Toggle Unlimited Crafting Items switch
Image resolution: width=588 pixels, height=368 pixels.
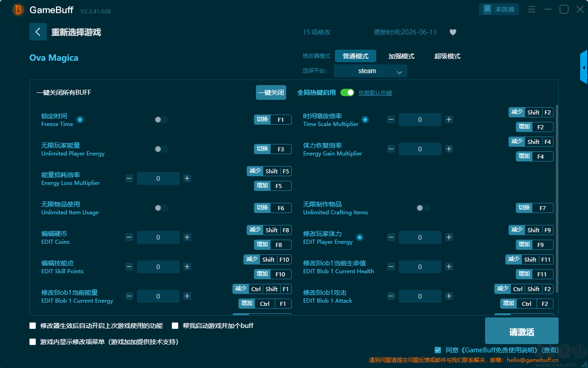coord(423,208)
